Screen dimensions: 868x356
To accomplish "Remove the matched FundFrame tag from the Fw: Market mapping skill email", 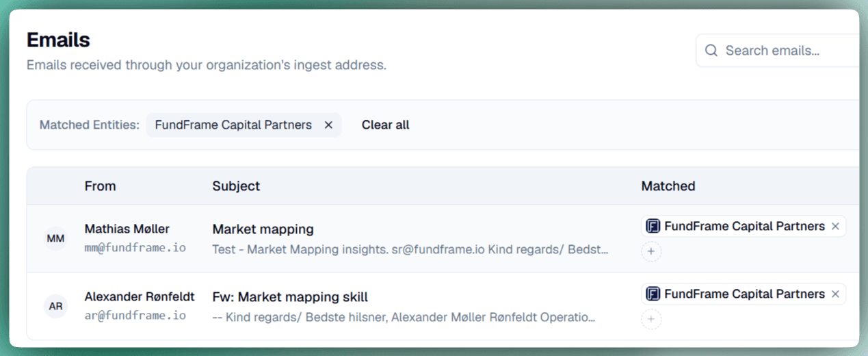I will [835, 294].
